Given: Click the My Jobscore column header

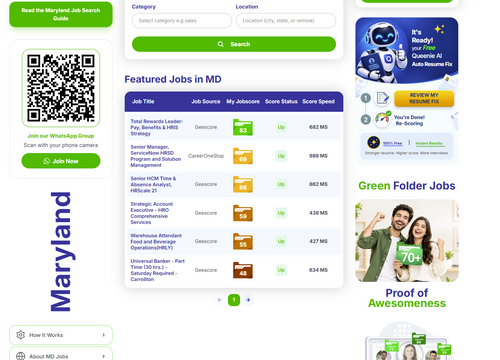Looking at the screenshot, I should pos(243,101).
